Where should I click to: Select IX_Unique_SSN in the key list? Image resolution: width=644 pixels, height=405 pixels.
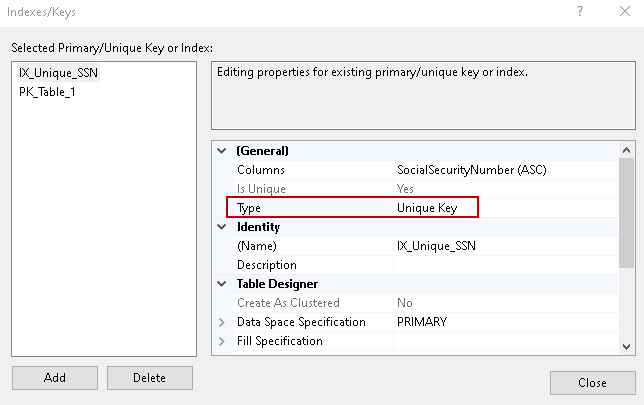point(58,73)
